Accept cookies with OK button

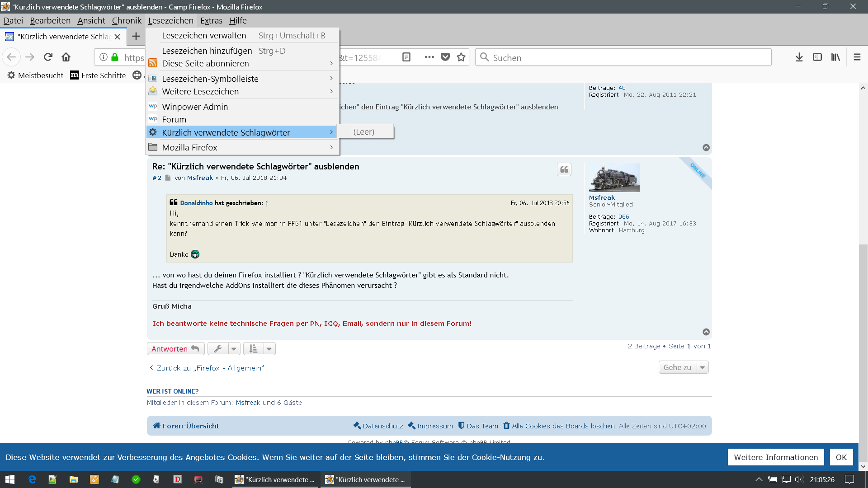click(841, 457)
